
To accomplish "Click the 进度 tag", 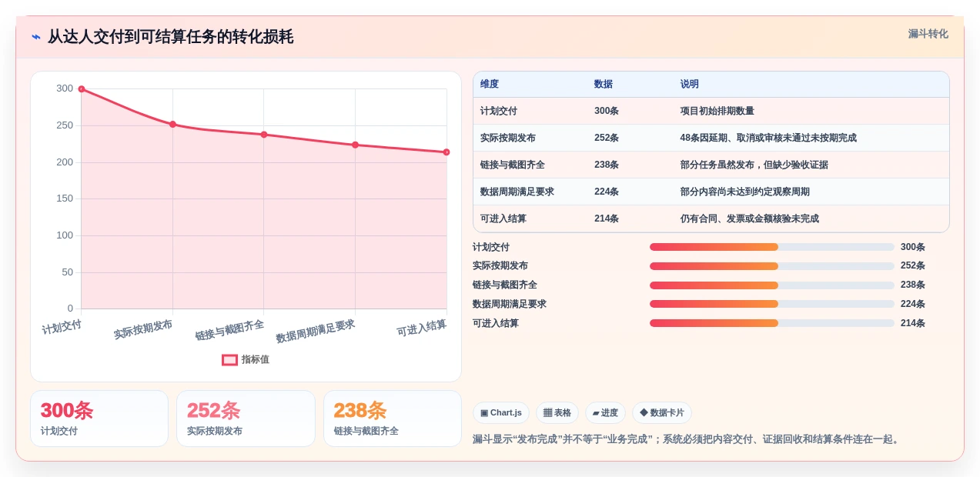I will pos(606,412).
